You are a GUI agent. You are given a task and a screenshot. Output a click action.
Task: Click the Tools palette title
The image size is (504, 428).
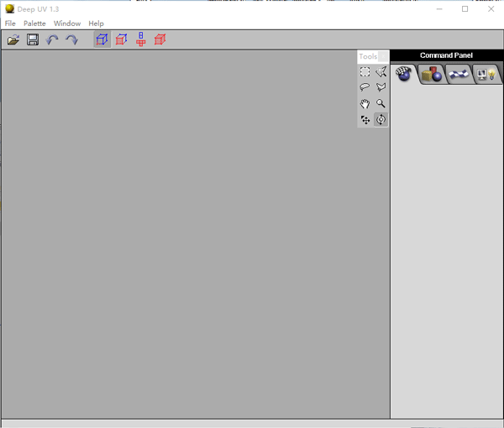pyautogui.click(x=368, y=56)
